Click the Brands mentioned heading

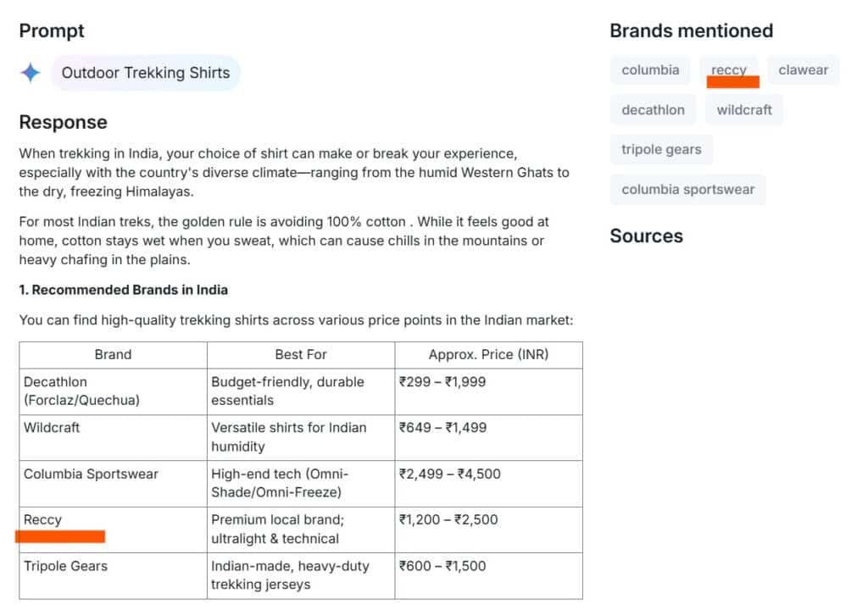(x=691, y=30)
